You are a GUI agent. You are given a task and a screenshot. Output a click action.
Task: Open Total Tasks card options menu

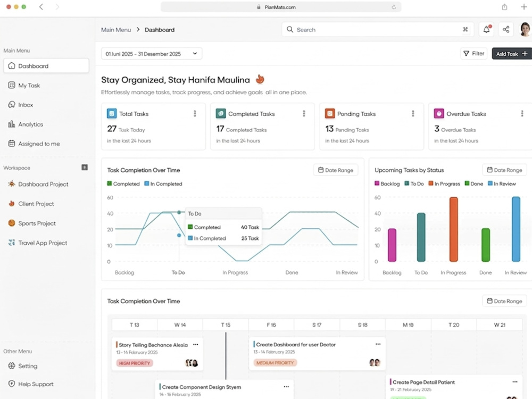pyautogui.click(x=195, y=113)
